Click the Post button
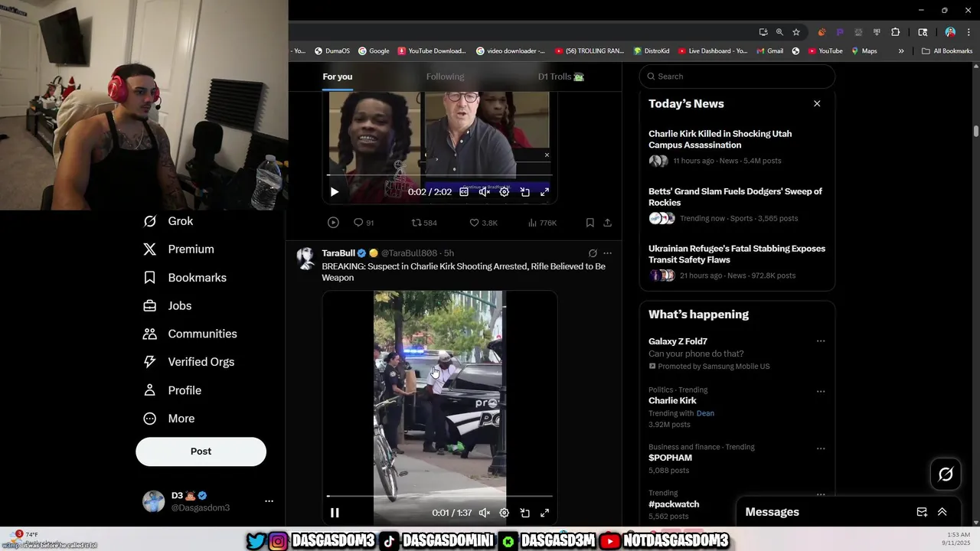This screenshot has width=980, height=551. click(201, 452)
